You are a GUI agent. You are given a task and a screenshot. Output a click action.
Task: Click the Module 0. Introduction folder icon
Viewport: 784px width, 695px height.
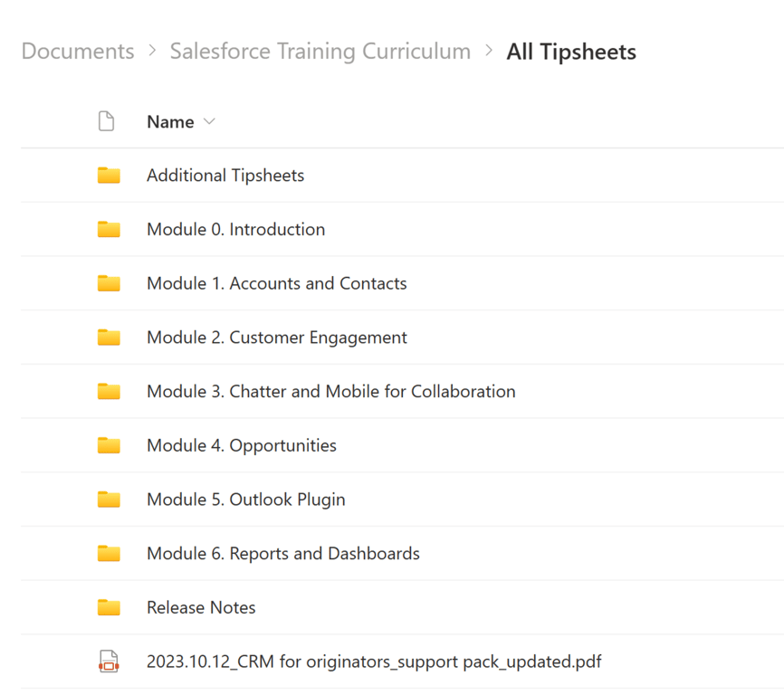coord(109,229)
